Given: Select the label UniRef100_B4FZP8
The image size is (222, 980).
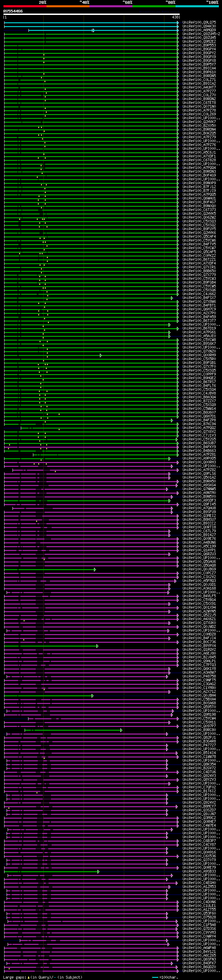Looking at the screenshot, I should coord(199,420).
